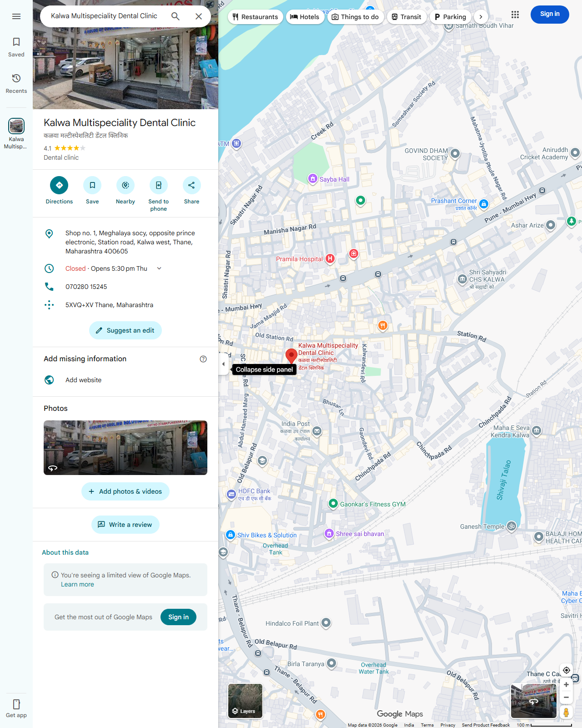This screenshot has width=582, height=728.
Task: Toggle the 100 m map scale
Action: point(544,725)
